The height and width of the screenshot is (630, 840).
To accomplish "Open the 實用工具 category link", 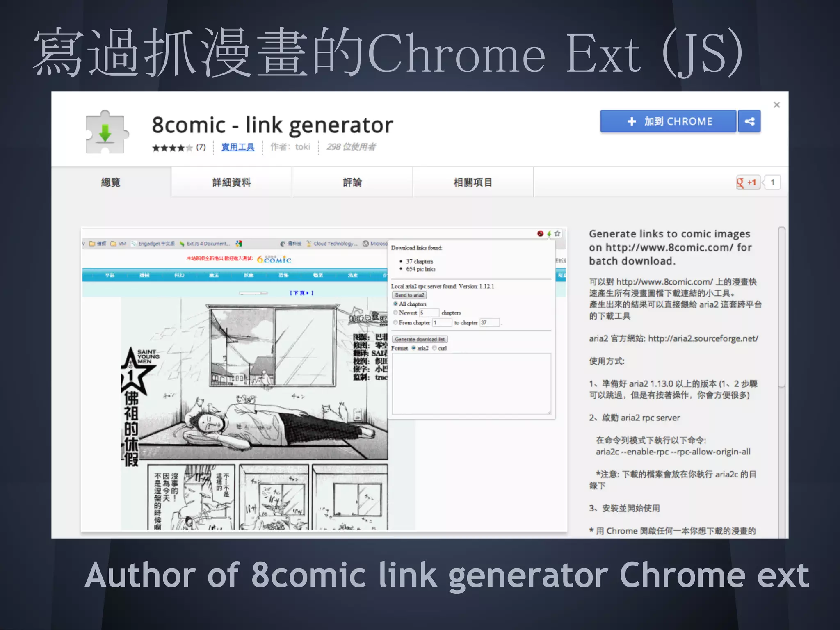I will point(238,147).
